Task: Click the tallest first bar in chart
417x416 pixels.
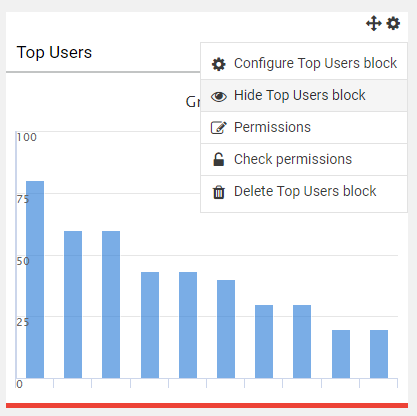Action: pyautogui.click(x=35, y=280)
